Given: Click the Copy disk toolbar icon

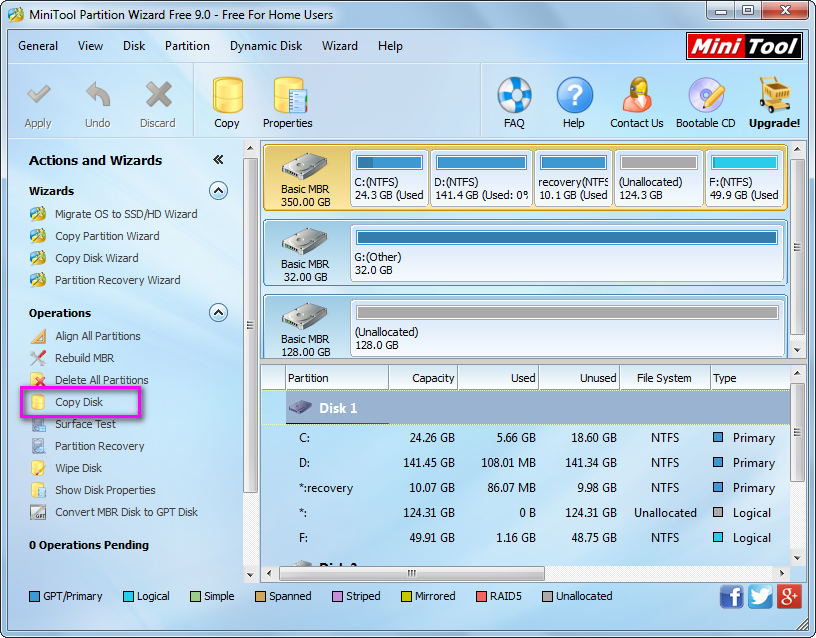Looking at the screenshot, I should point(227,96).
